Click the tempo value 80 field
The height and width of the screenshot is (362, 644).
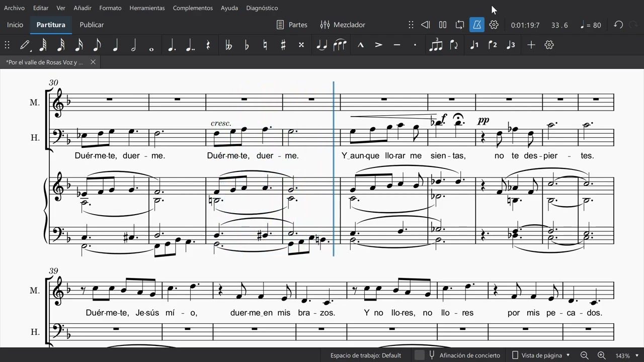click(x=591, y=25)
